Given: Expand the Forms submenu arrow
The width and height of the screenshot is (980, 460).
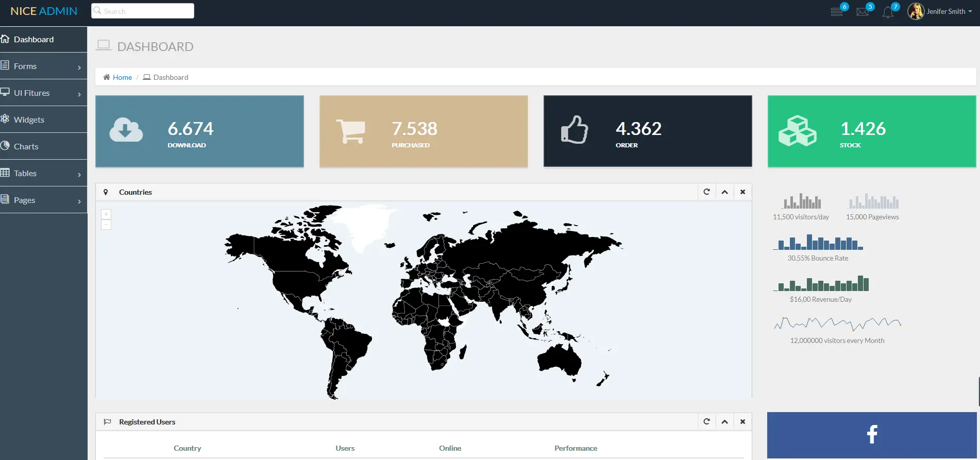Looking at the screenshot, I should pyautogui.click(x=79, y=67).
